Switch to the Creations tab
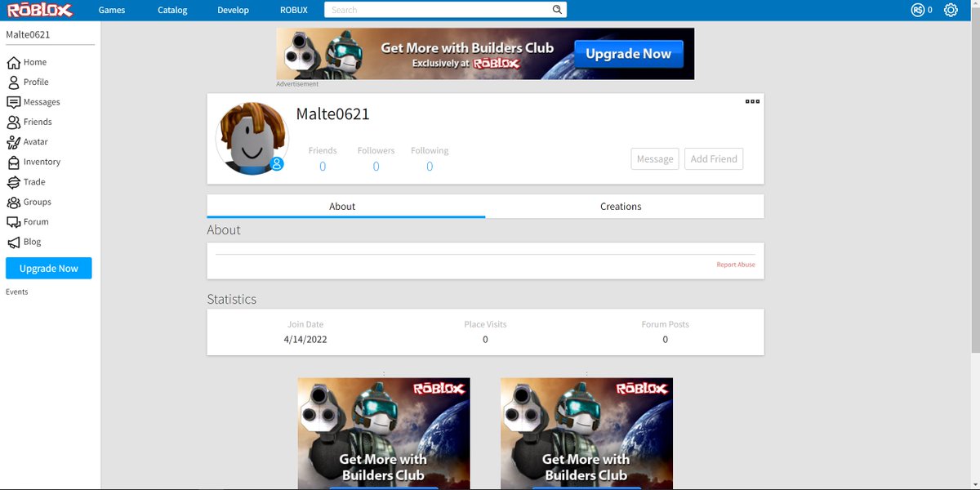 point(625,206)
